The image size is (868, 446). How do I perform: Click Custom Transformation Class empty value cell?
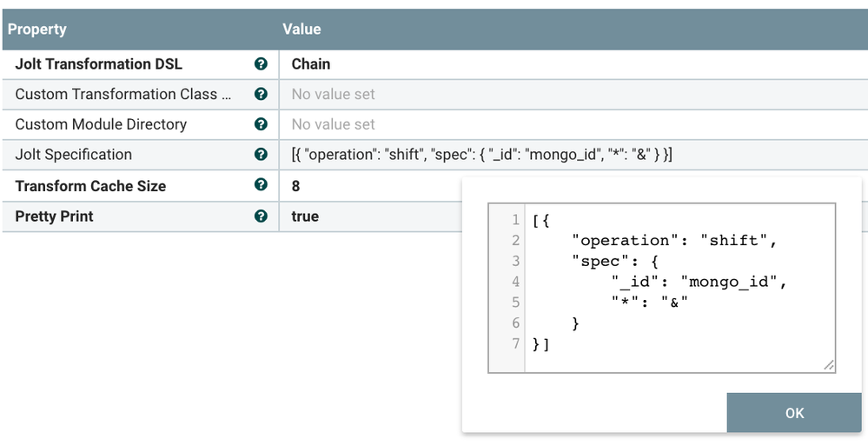(334, 95)
